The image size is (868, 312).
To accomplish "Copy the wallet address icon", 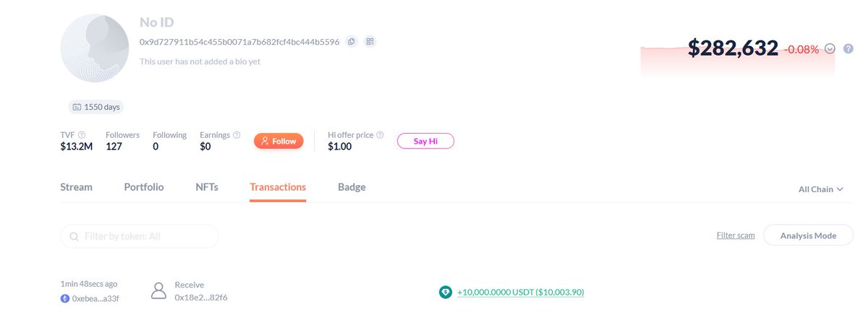I will click(x=351, y=42).
